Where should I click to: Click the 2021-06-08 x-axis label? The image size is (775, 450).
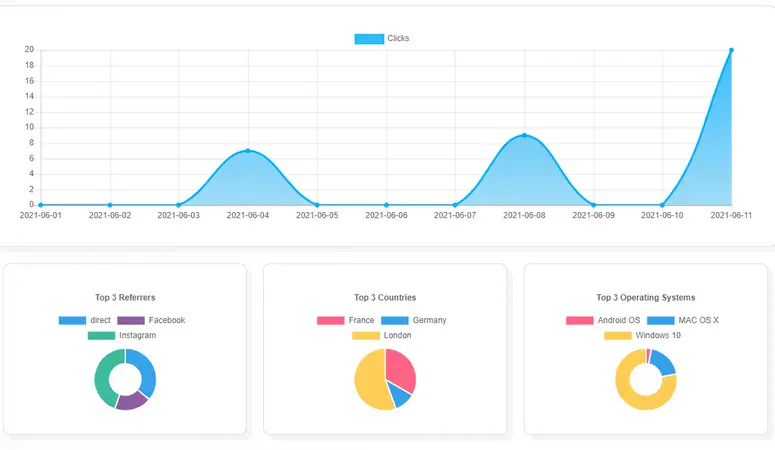click(524, 216)
